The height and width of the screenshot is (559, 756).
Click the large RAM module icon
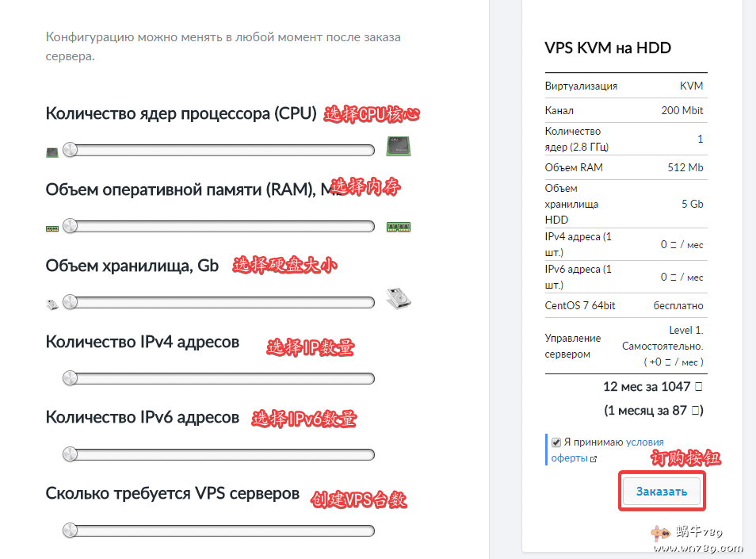click(x=399, y=227)
